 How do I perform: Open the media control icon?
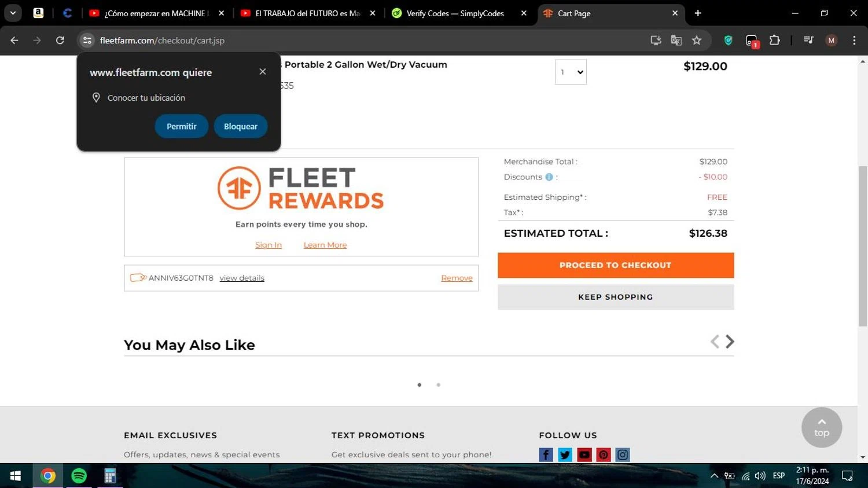(x=808, y=40)
